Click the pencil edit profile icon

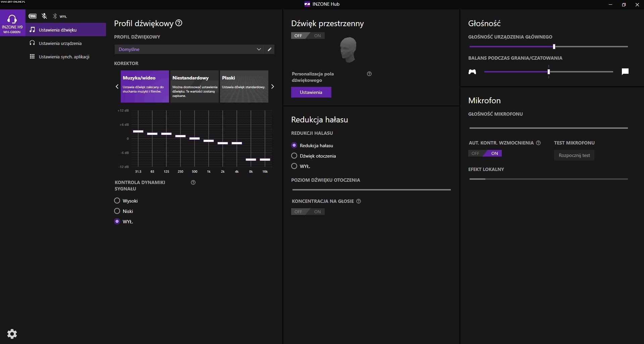(269, 49)
